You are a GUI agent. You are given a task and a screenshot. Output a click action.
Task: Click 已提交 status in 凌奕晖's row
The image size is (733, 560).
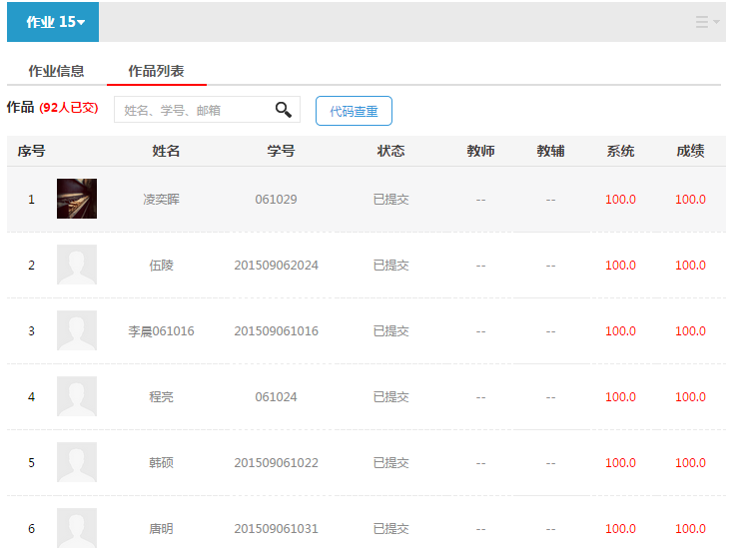(x=391, y=200)
